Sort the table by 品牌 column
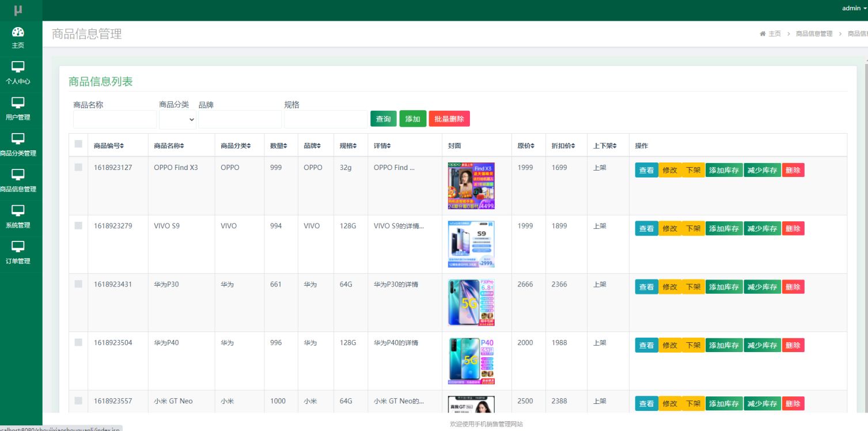Screen dimensions: 868x431 coord(312,146)
